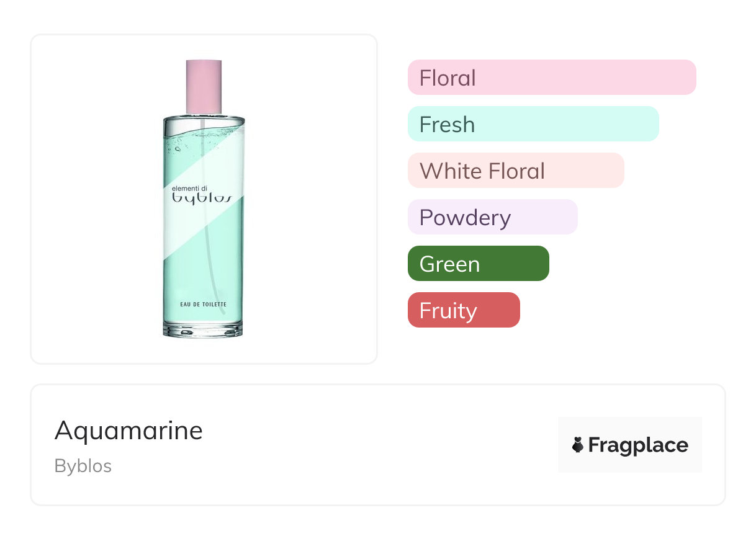
Task: Click the 'EAU DE TOILETTE' bottle text
Action: tap(204, 304)
